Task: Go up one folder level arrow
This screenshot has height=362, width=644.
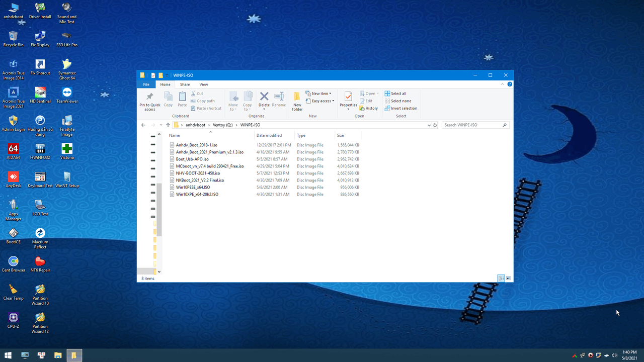Action: [x=168, y=125]
